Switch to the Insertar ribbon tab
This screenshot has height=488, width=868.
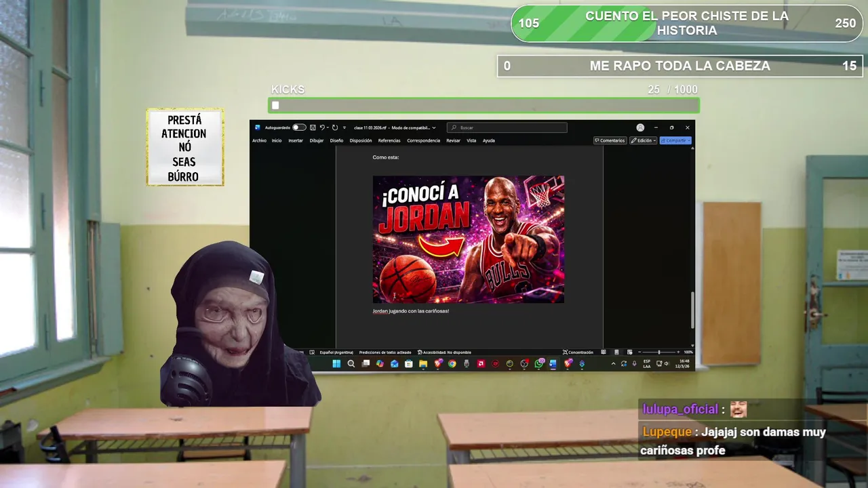click(296, 140)
